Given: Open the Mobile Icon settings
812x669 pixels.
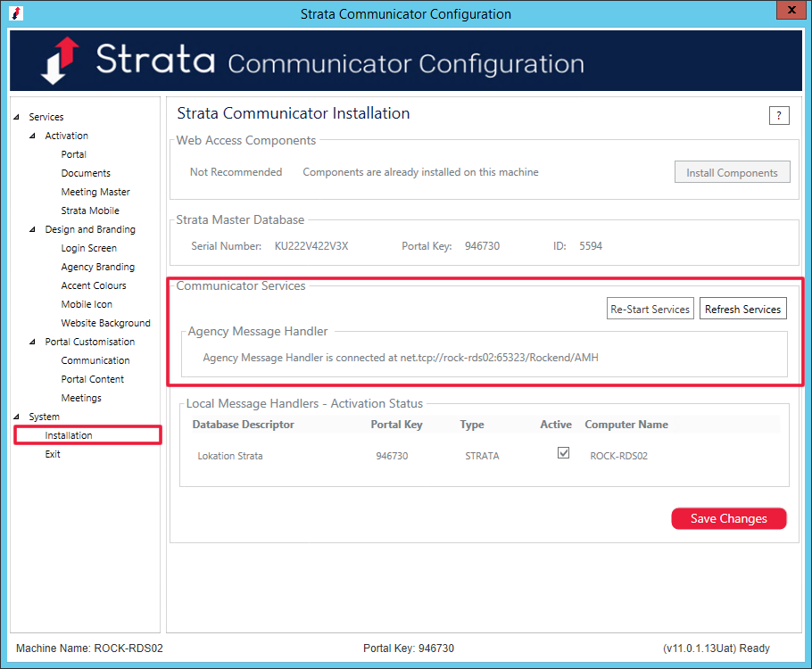Looking at the screenshot, I should point(87,304).
